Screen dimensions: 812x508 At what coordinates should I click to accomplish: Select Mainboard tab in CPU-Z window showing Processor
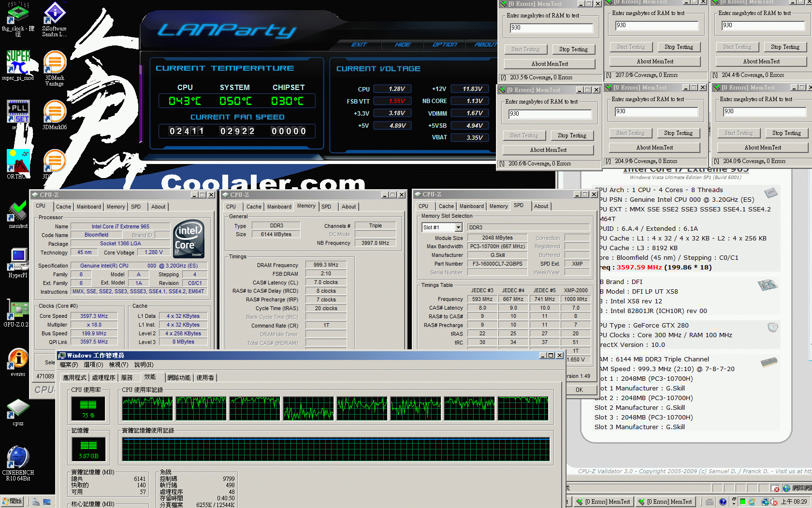click(x=89, y=207)
